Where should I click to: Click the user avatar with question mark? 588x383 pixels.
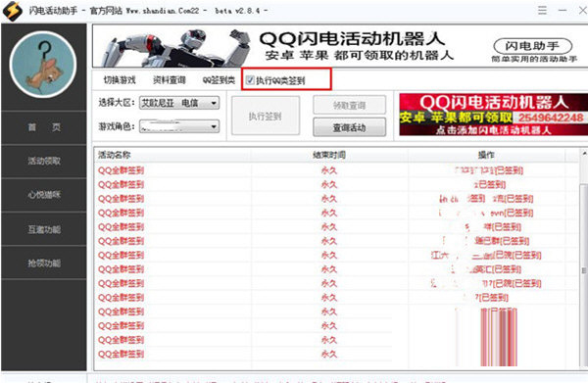click(x=43, y=65)
